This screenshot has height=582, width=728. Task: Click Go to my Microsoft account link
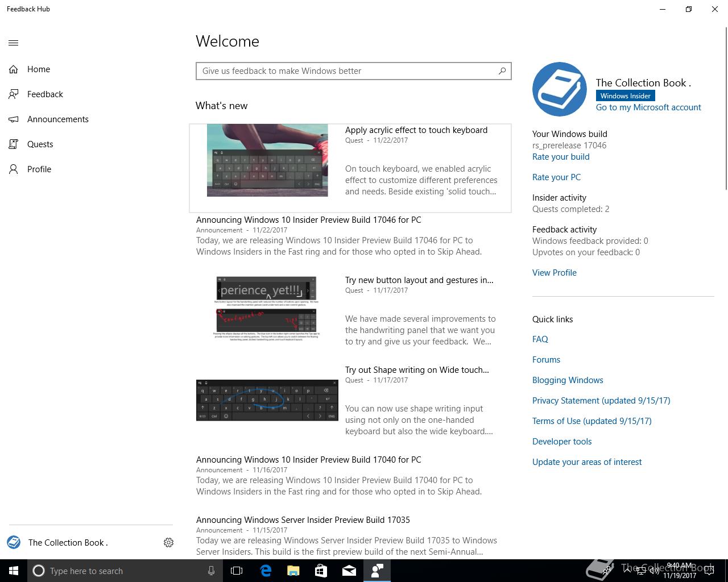coord(648,107)
